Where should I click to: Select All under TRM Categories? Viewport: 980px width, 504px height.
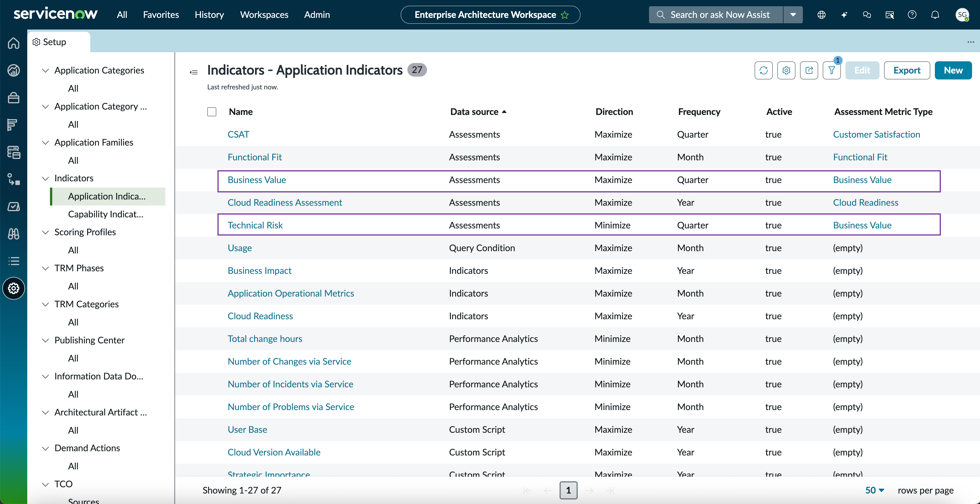pos(73,322)
